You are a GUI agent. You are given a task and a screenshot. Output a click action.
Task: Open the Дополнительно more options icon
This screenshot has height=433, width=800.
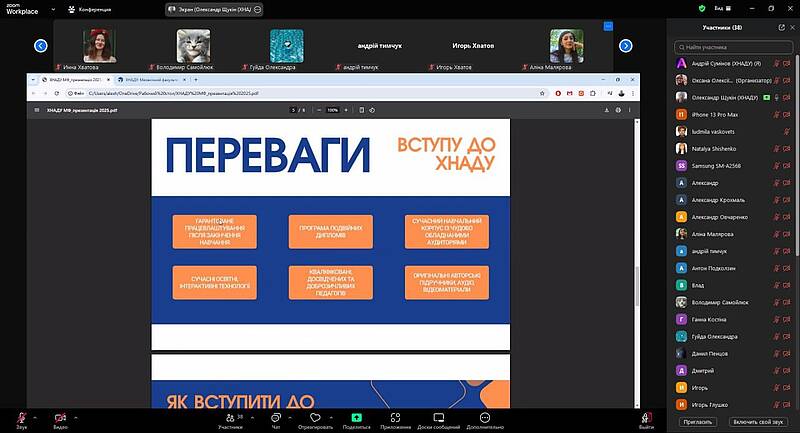(484, 418)
